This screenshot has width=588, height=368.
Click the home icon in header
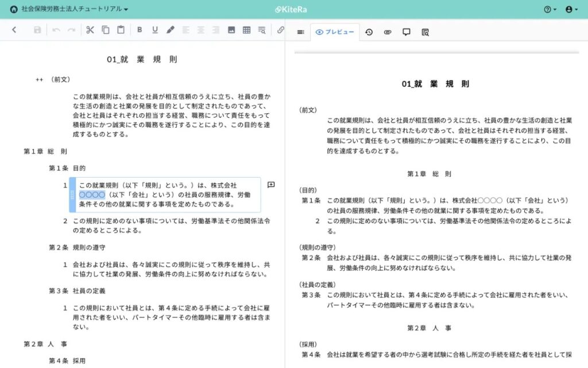tap(14, 9)
